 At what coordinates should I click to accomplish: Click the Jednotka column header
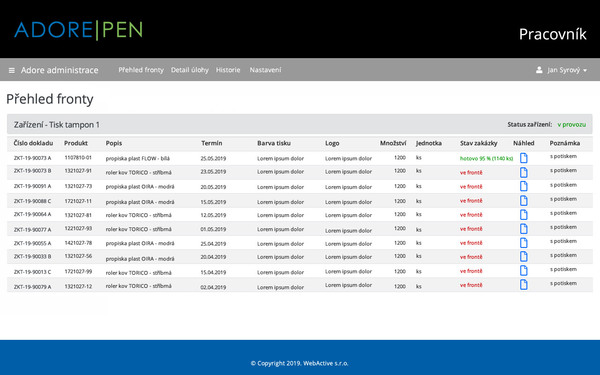[429, 143]
